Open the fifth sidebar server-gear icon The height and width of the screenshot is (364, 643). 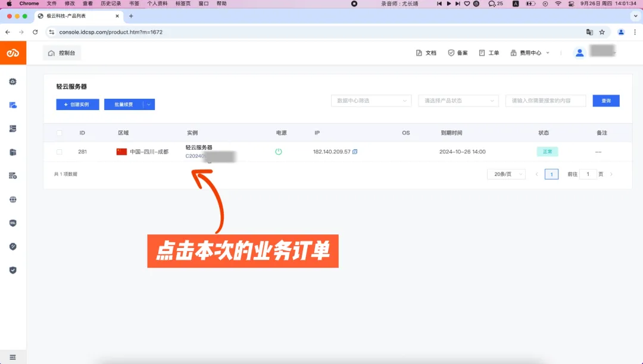(13, 175)
